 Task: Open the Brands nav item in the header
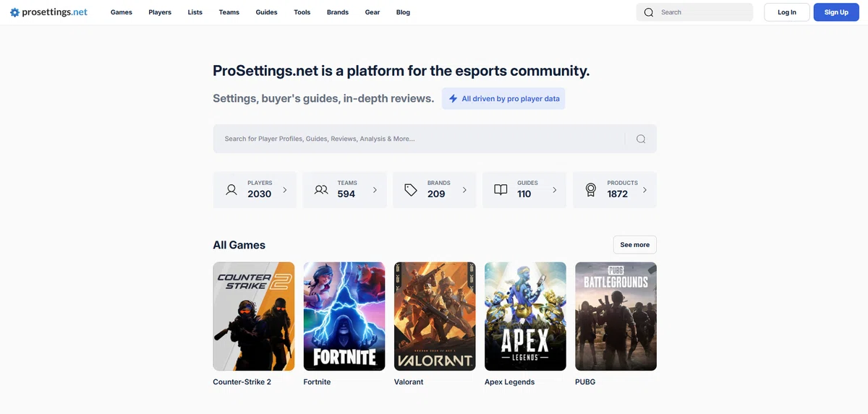pyautogui.click(x=338, y=12)
